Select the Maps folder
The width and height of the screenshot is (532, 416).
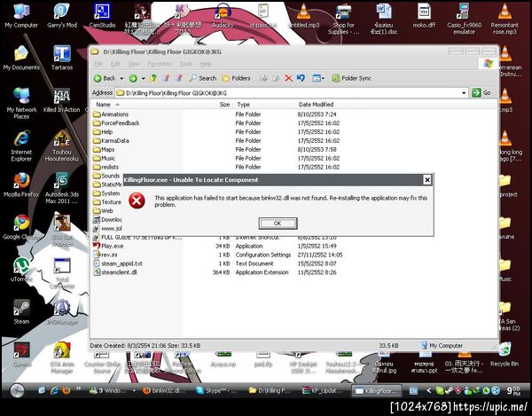click(x=104, y=150)
